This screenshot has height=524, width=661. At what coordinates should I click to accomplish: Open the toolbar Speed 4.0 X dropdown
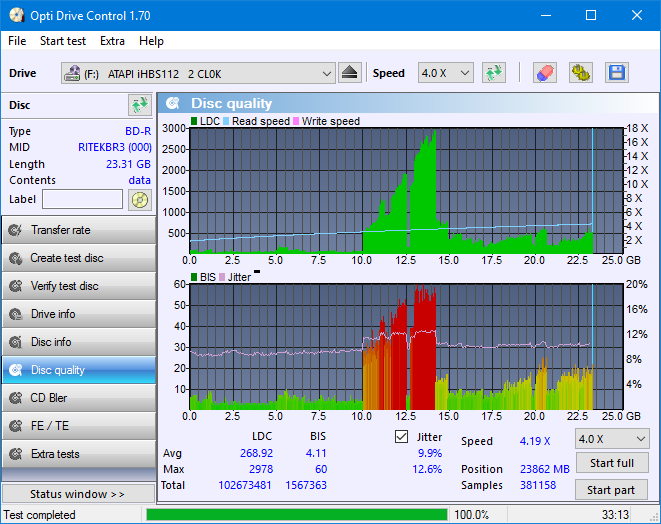tap(446, 73)
